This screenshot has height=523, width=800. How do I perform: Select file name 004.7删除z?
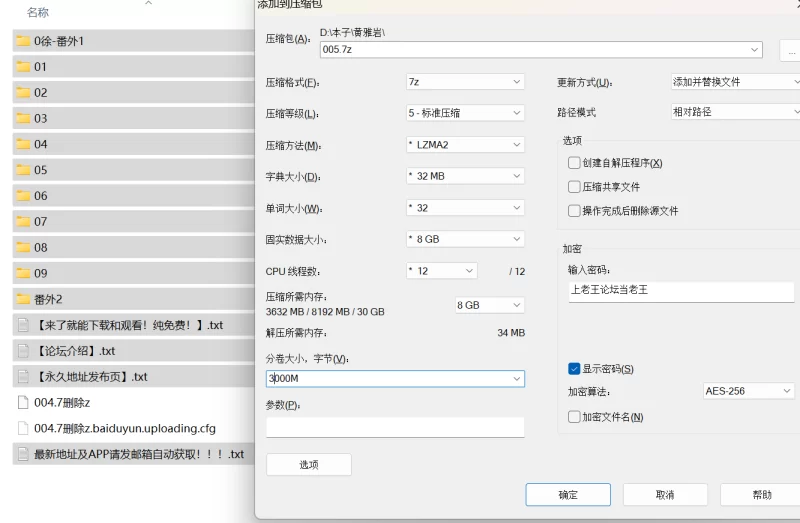(62, 403)
